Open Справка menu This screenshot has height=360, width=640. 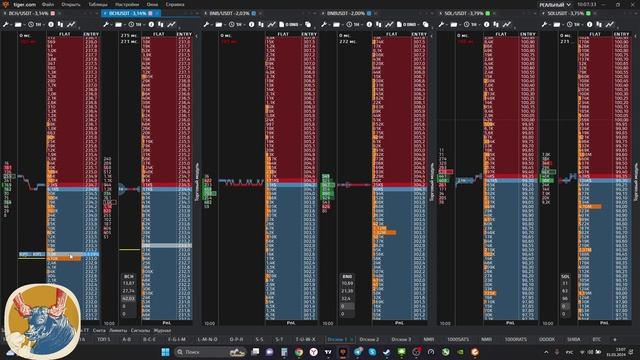[175, 4]
